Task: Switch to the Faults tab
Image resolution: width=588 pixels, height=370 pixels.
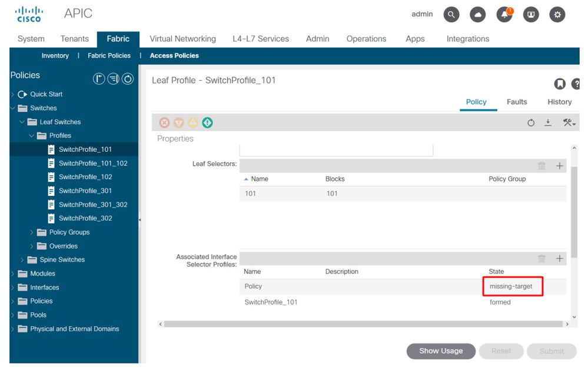Action: tap(517, 102)
